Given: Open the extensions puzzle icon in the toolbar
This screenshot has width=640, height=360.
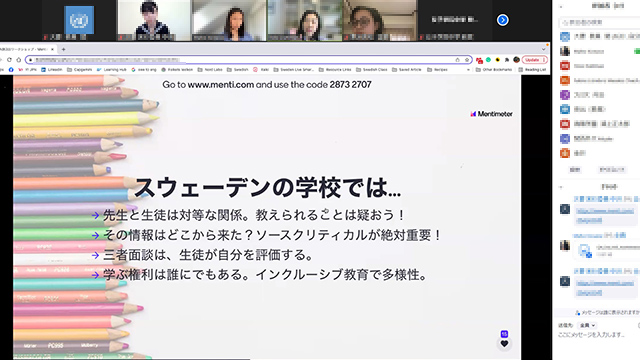Looking at the screenshot, I should pyautogui.click(x=507, y=60).
